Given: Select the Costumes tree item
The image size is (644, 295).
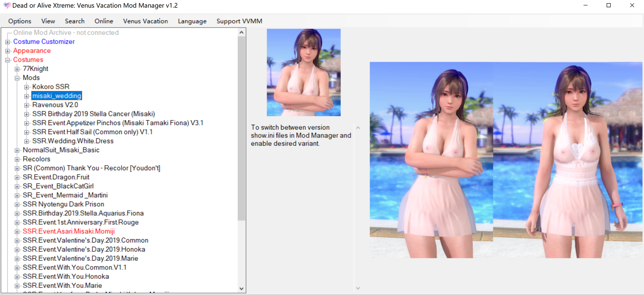Looking at the screenshot, I should [x=28, y=60].
